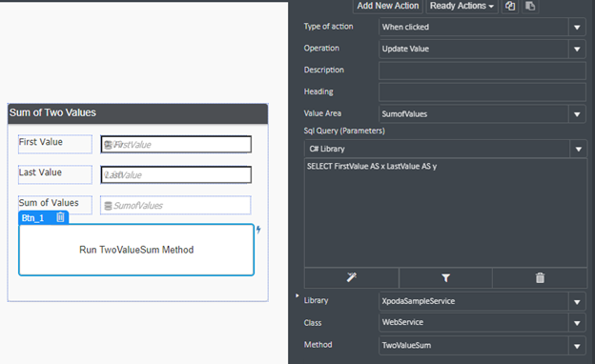Click the filter funnel icon below the query

(x=446, y=278)
